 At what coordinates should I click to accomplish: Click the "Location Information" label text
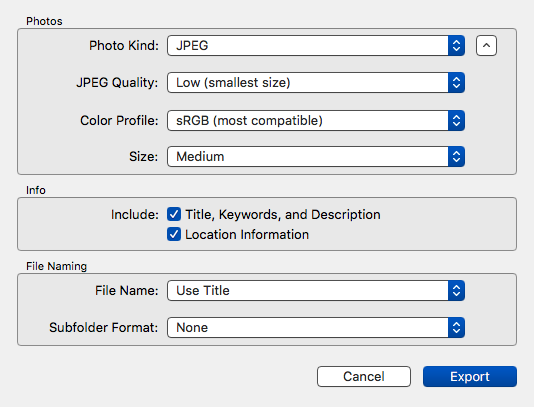tap(247, 235)
